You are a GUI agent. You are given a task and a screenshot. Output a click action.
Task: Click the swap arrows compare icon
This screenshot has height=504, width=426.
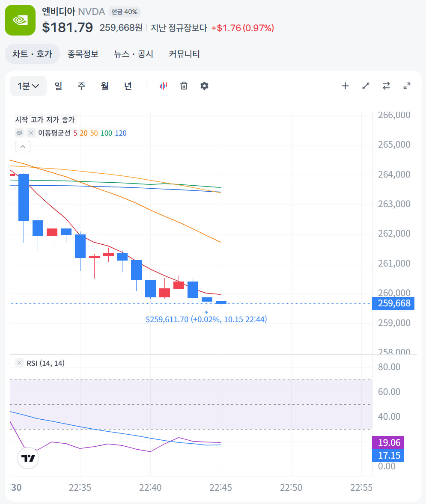click(x=387, y=86)
